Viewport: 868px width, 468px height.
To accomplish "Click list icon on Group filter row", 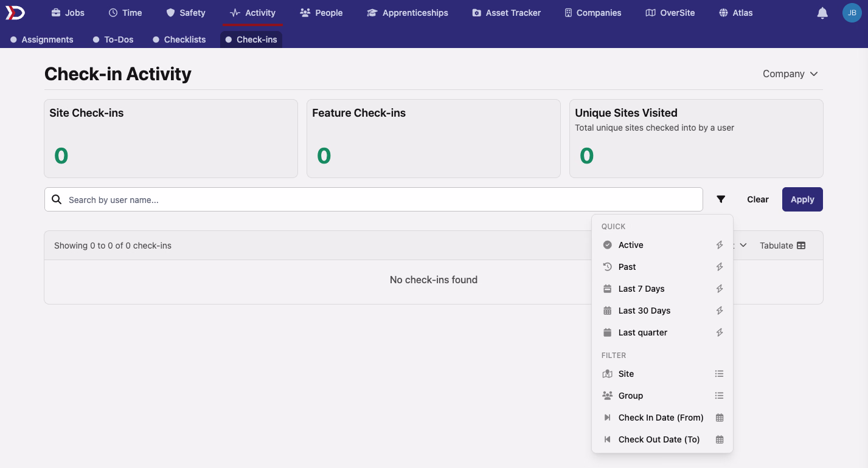I will 720,396.
